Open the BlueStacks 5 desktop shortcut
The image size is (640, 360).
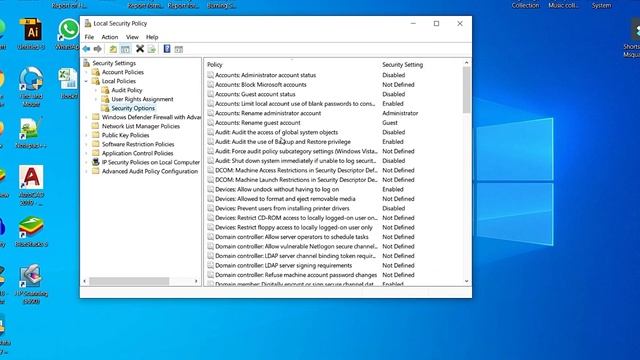[x=31, y=227]
